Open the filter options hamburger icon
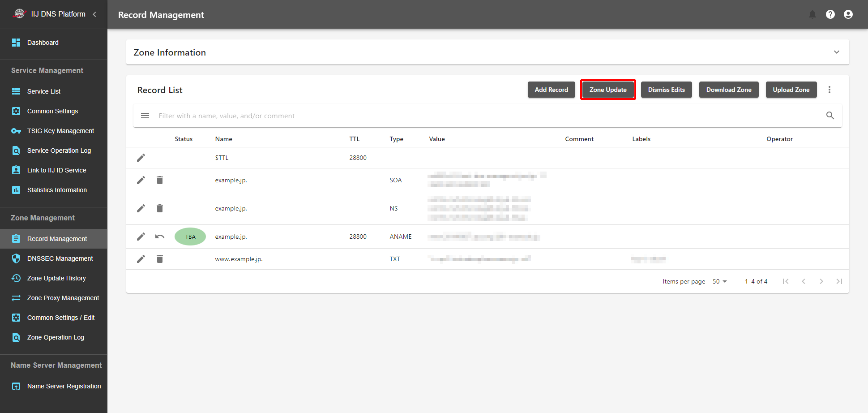 pyautogui.click(x=145, y=116)
